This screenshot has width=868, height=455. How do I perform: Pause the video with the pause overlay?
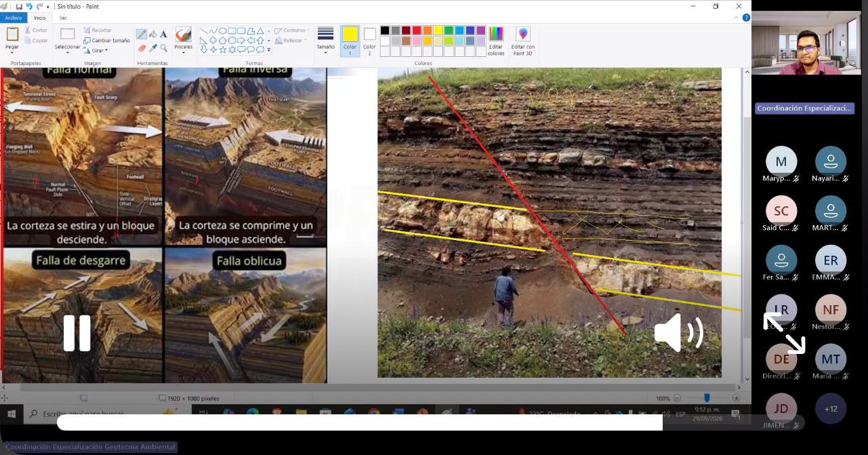tap(77, 333)
